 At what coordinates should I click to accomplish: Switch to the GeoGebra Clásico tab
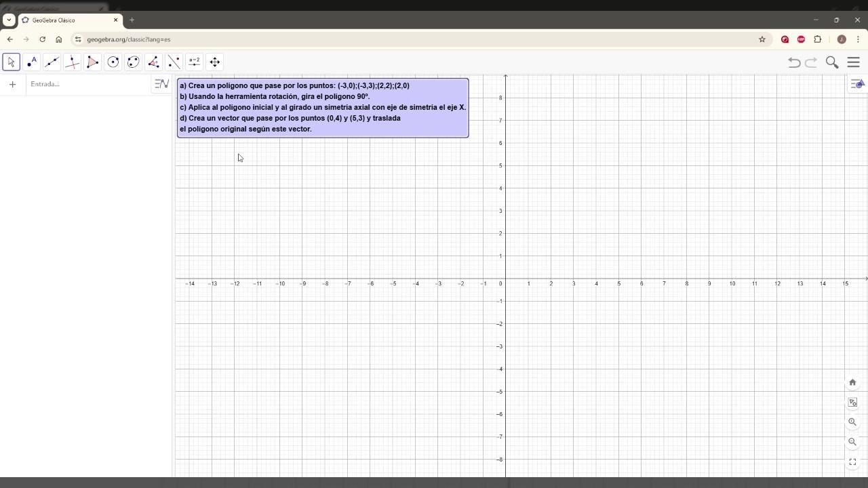[70, 20]
